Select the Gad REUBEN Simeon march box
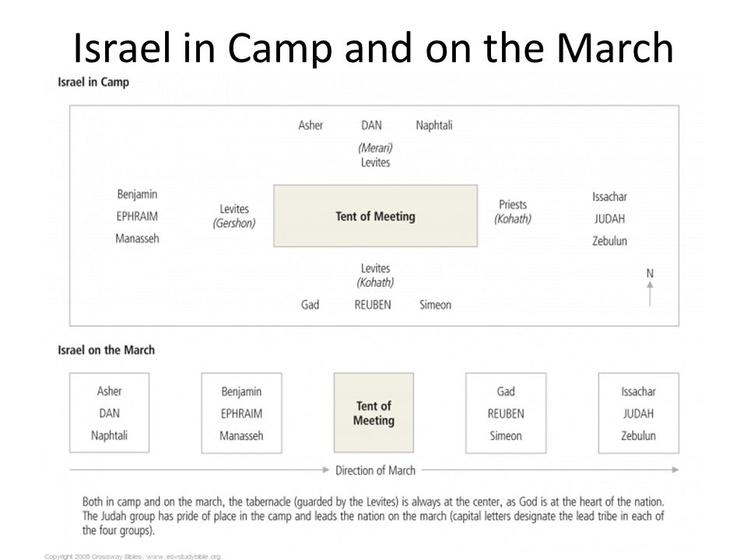The image size is (747, 560). pyautogui.click(x=506, y=413)
